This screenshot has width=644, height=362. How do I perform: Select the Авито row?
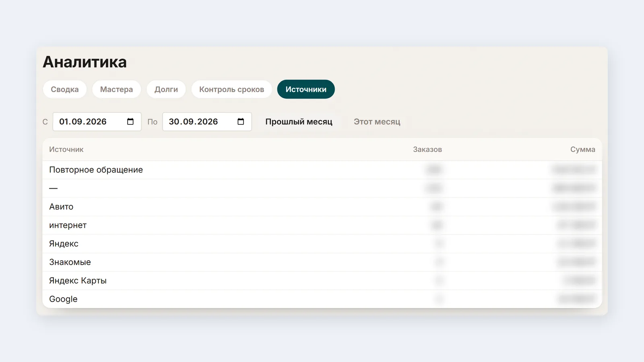pyautogui.click(x=322, y=207)
